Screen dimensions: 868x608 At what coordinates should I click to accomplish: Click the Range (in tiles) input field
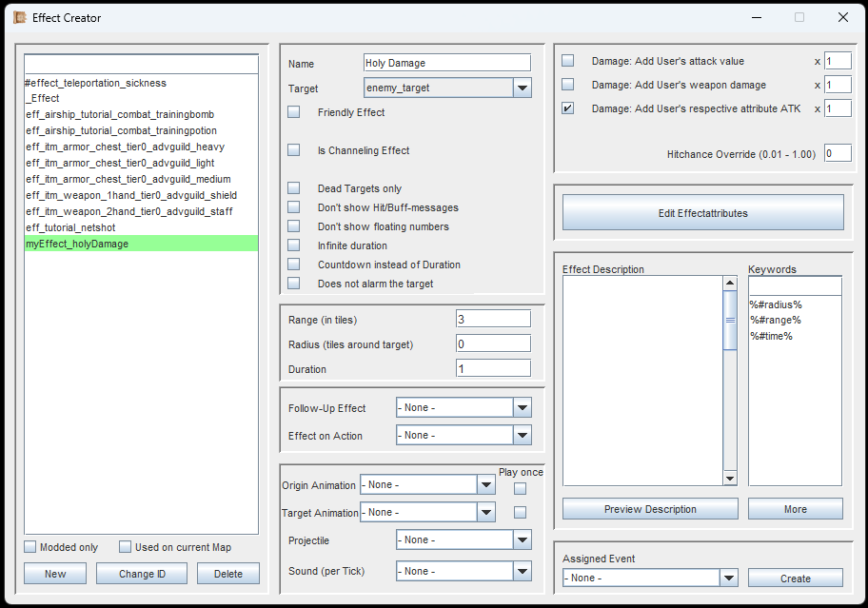493,319
